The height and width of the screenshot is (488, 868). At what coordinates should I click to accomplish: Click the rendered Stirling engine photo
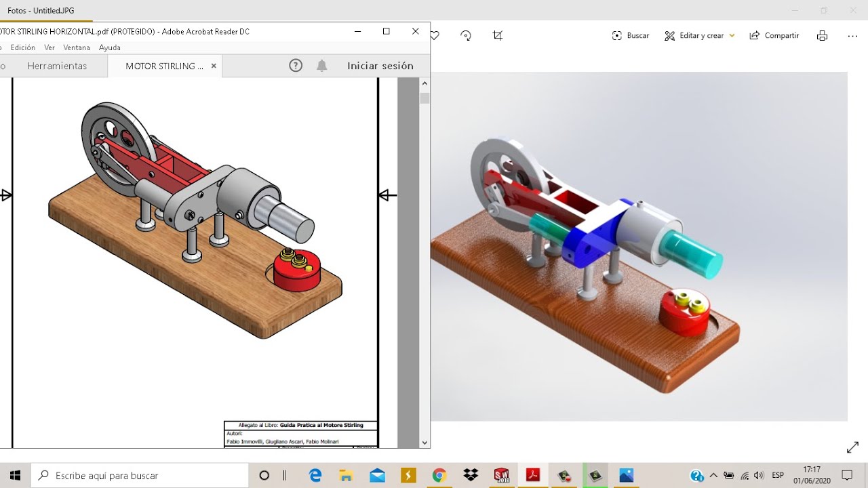coord(585,264)
